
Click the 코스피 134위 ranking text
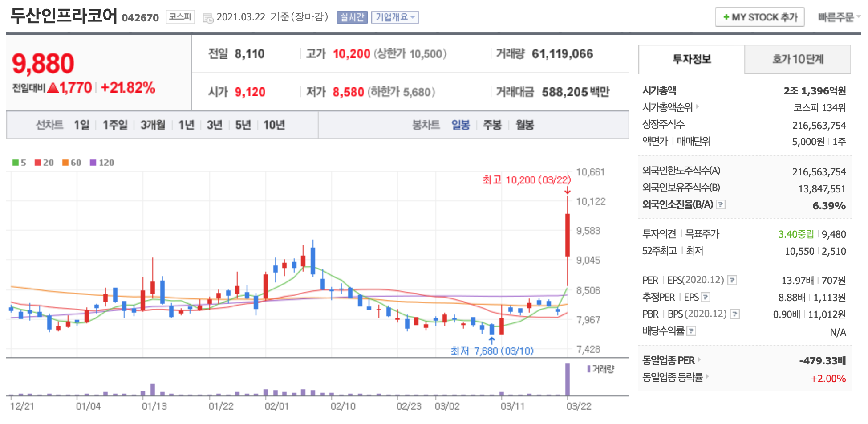[819, 108]
